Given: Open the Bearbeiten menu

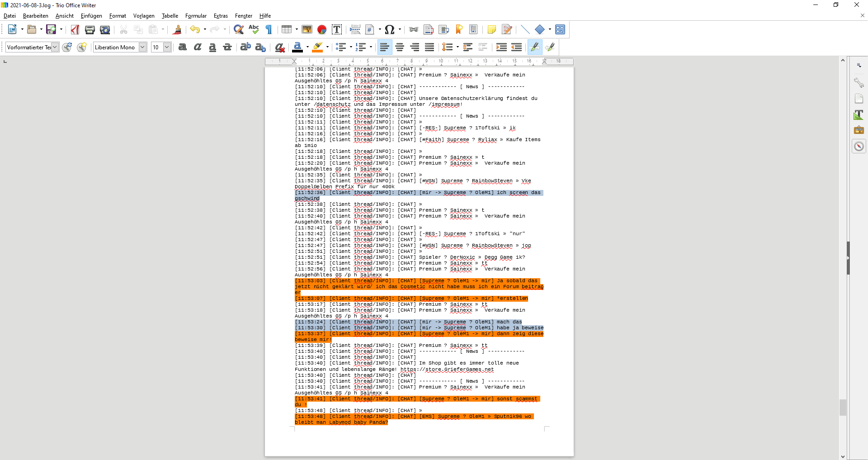Looking at the screenshot, I should pos(35,16).
